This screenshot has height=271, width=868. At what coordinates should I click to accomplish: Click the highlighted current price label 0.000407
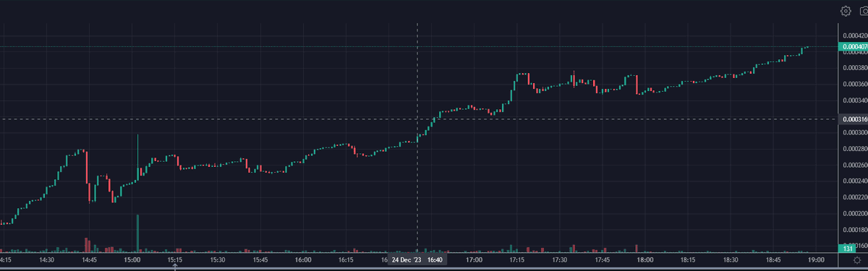coord(854,47)
